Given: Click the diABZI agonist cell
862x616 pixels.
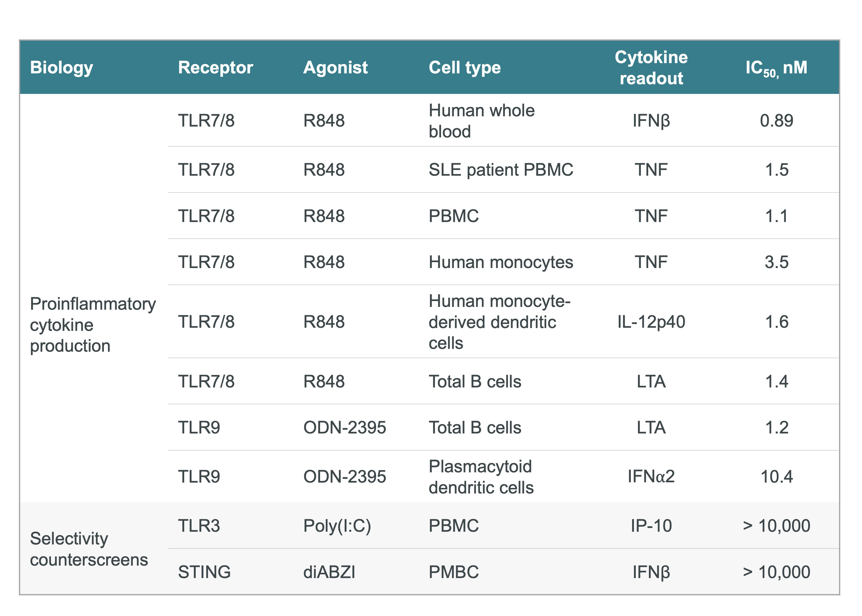Looking at the screenshot, I should click(x=329, y=572).
